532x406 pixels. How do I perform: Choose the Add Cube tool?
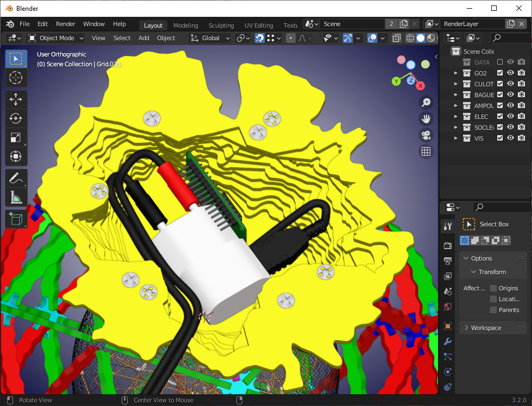[16, 219]
